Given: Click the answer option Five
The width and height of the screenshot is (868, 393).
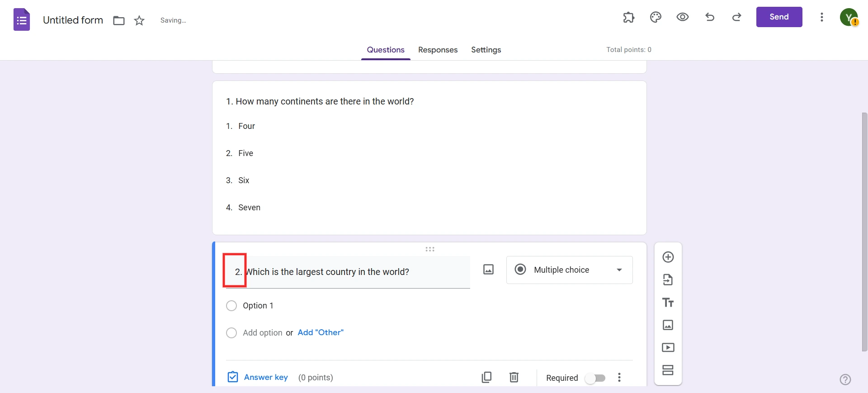Looking at the screenshot, I should pyautogui.click(x=245, y=153).
